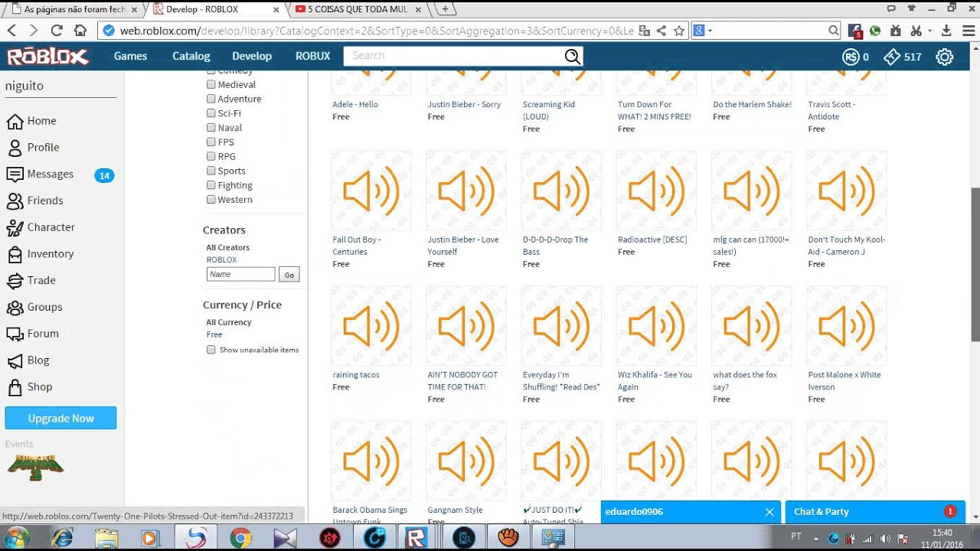Switch to the YouTube 5 COISAS tab
Image resolution: width=980 pixels, height=551 pixels.
358,9
